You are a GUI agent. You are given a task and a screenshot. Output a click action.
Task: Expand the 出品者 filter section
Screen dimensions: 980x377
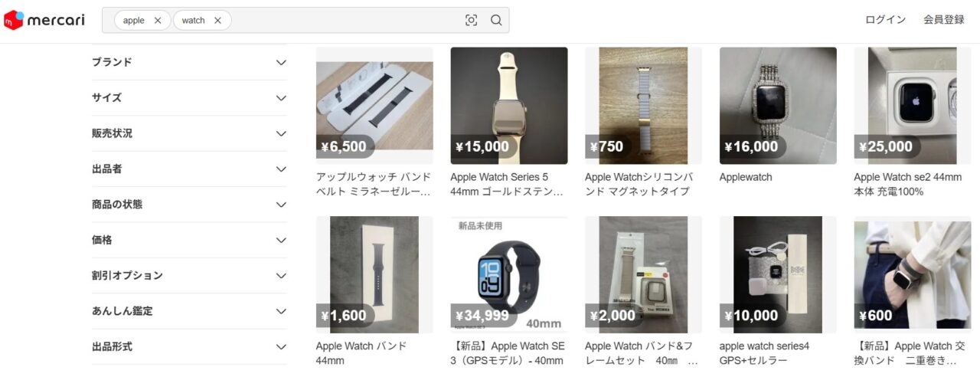click(x=189, y=169)
